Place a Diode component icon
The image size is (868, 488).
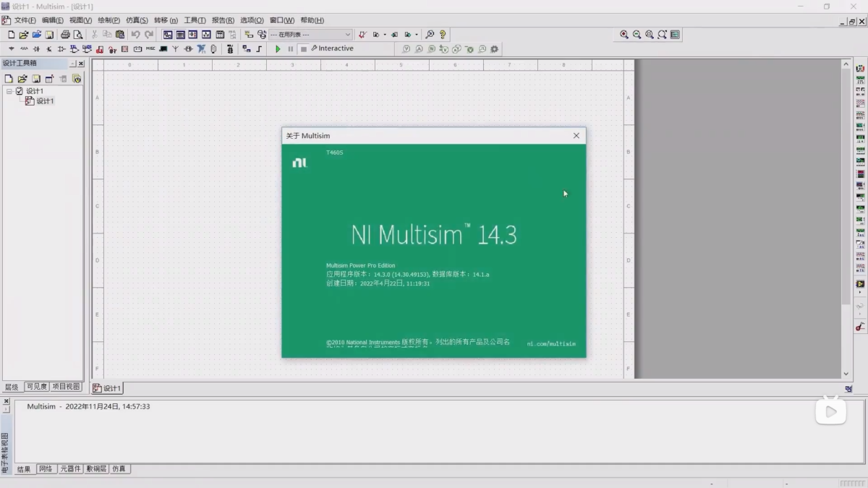tap(36, 49)
